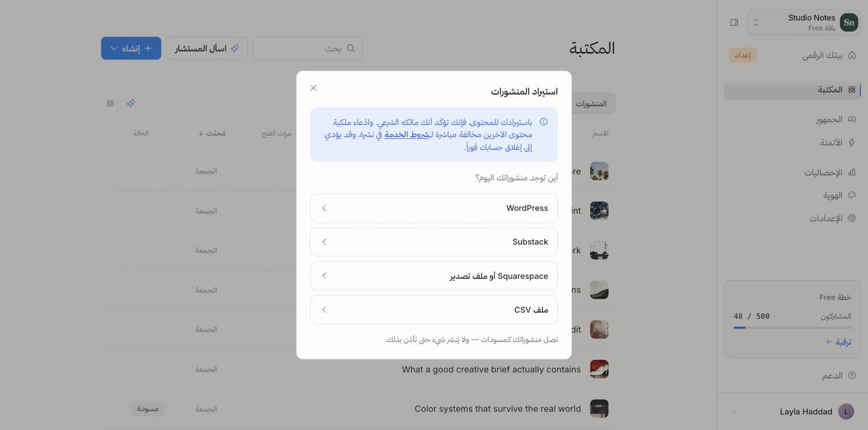868x430 pixels.
Task: Open the الإعدادات settings section
Action: point(833,218)
